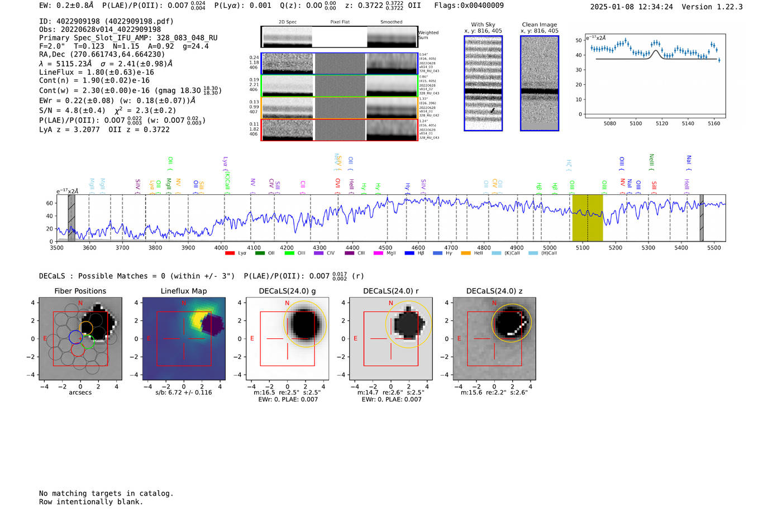782x532 pixels.
Task: Click the Flags:0x00400009 text
Action: point(469,6)
